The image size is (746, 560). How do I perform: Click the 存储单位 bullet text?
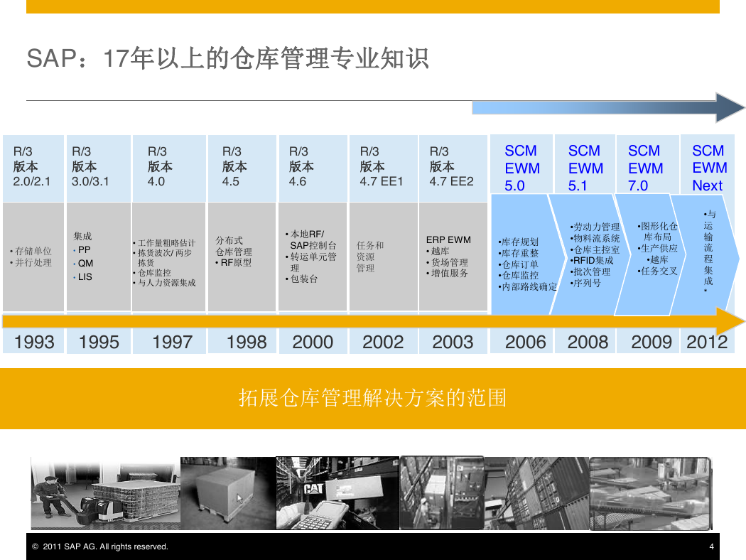(x=31, y=251)
